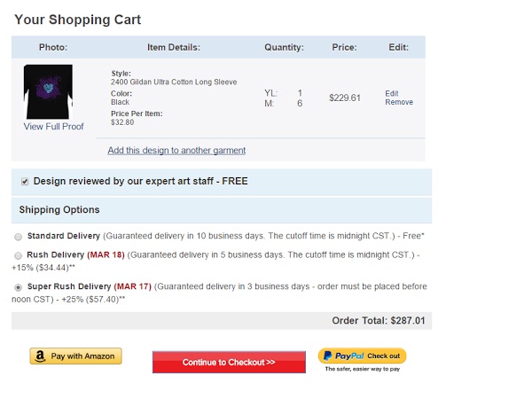Click the Quantity column header
Viewport: 532px width, 407px height.
[284, 47]
